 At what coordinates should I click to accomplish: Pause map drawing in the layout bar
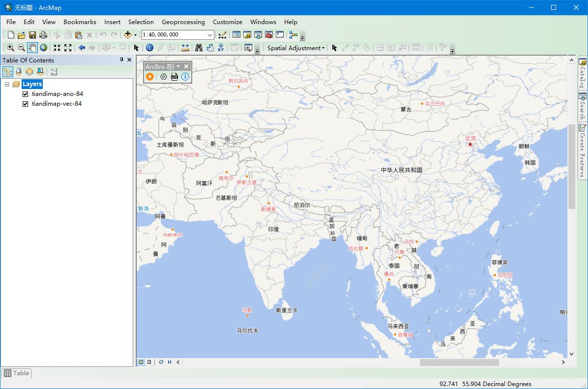(x=170, y=362)
